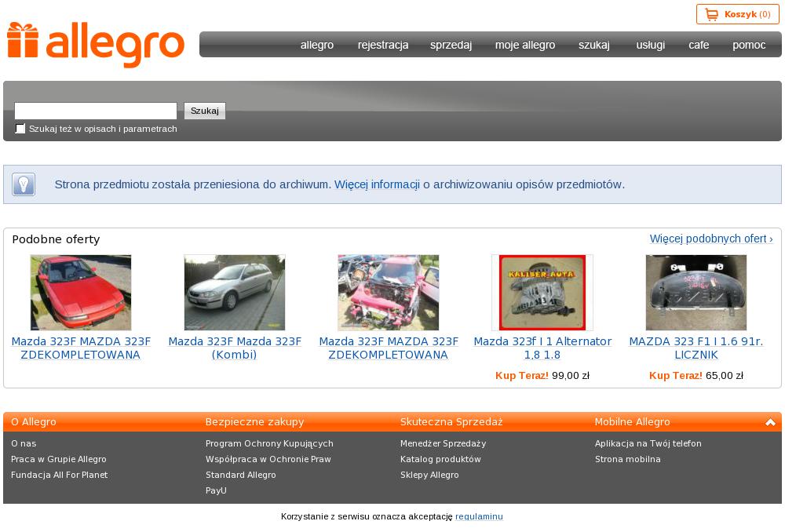Image resolution: width=785 pixels, height=532 pixels.
Task: Follow the 'Więcej informacji' link
Action: 377,184
